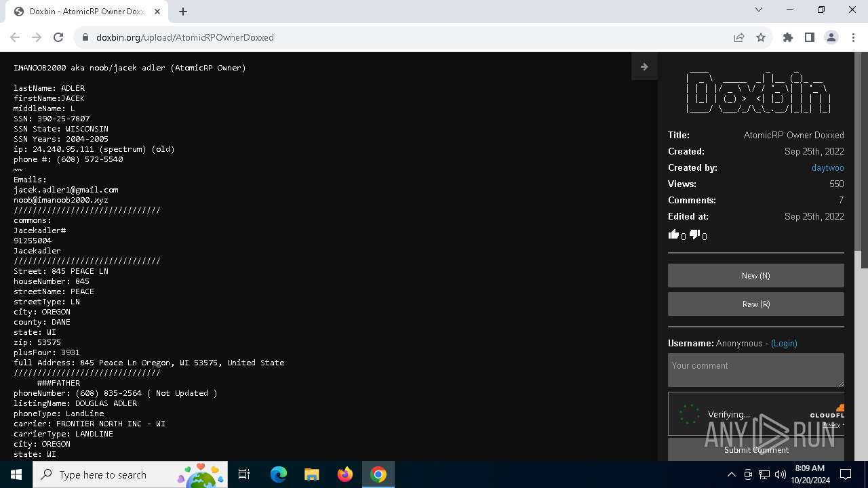The height and width of the screenshot is (488, 868).
Task: Open the Login link
Action: tap(784, 344)
